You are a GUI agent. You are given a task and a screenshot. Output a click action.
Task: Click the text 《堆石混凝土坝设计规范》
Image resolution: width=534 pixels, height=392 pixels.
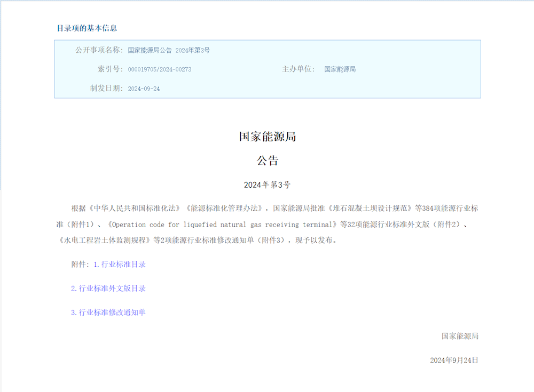coord(370,208)
